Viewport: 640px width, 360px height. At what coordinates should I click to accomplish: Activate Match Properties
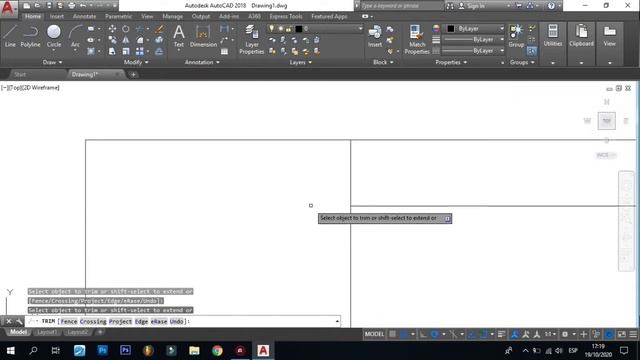click(x=417, y=40)
